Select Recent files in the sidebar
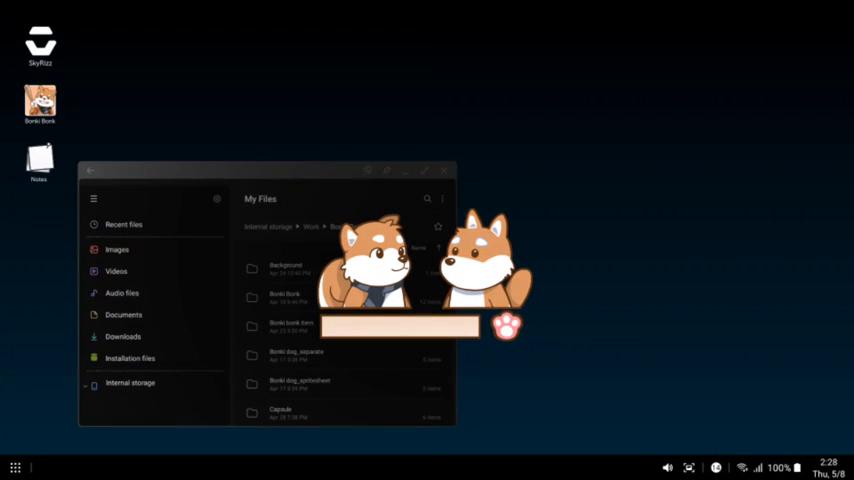The image size is (854, 480). coord(123,225)
